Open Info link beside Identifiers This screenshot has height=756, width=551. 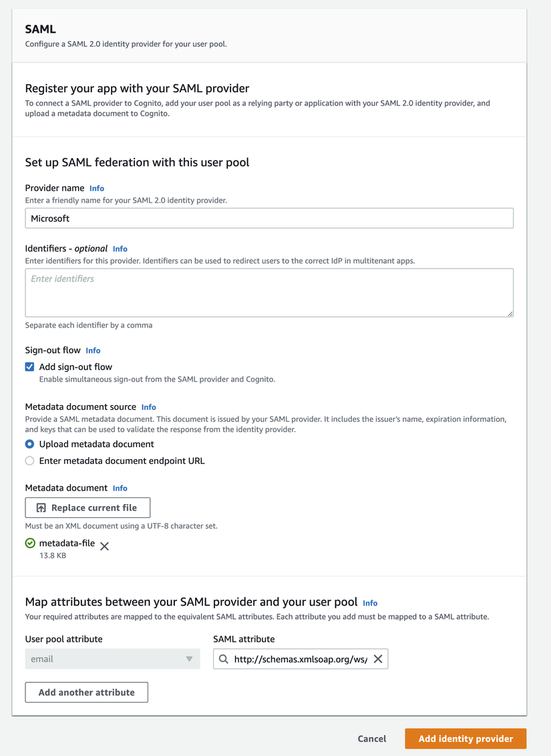[120, 249]
